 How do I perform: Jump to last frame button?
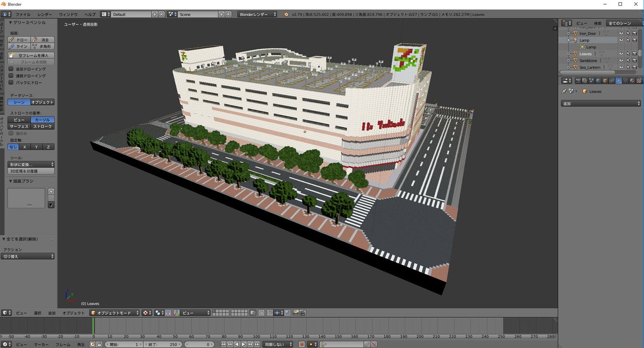pos(257,344)
